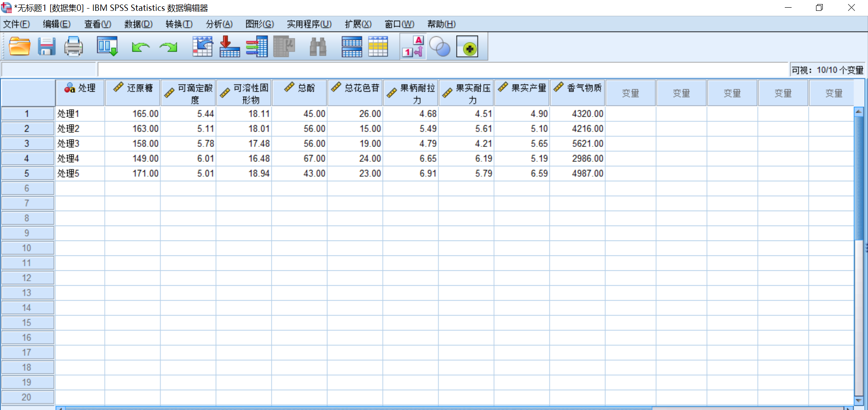Select row header number 3
868x410 pixels.
click(27, 144)
